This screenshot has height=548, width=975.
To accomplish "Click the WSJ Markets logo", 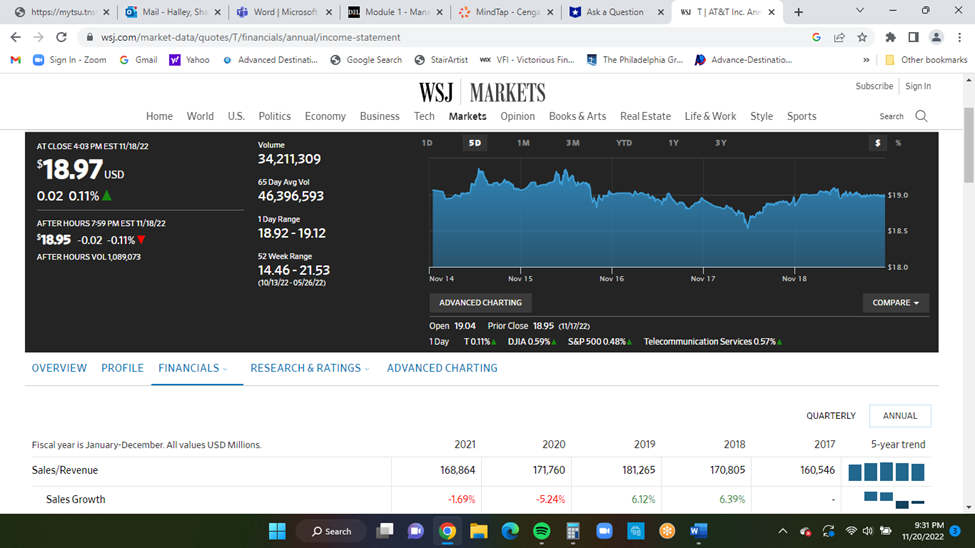I will pos(482,93).
